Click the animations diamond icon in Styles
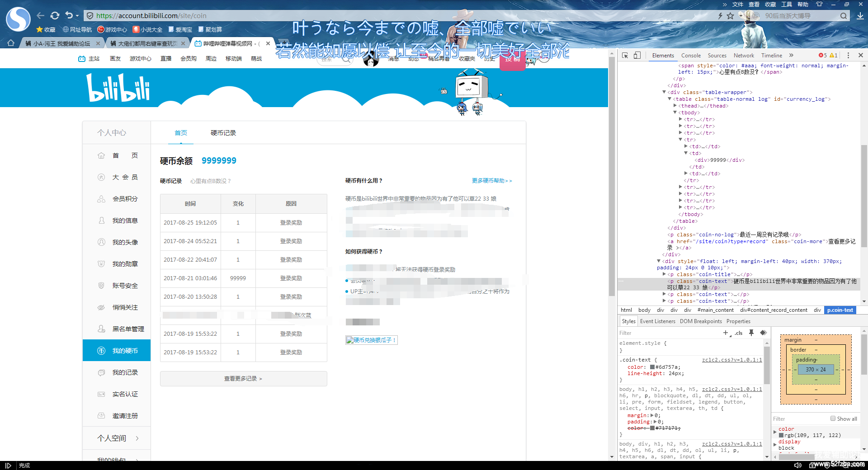 pos(763,333)
